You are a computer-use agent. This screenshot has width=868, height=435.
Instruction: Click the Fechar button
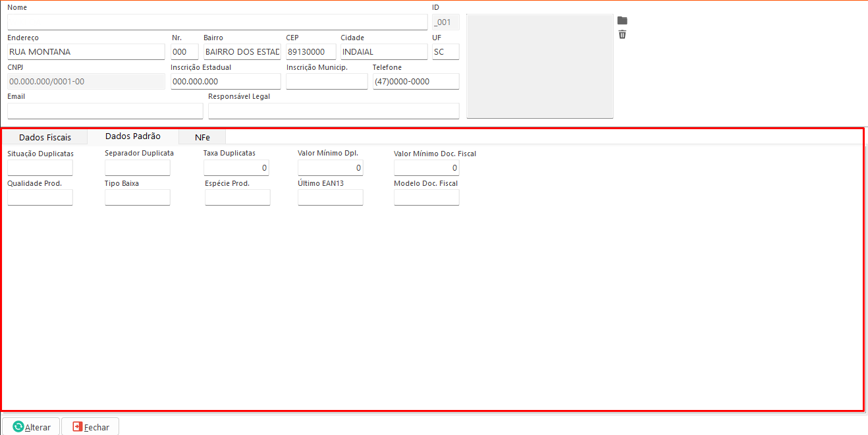tap(90, 426)
